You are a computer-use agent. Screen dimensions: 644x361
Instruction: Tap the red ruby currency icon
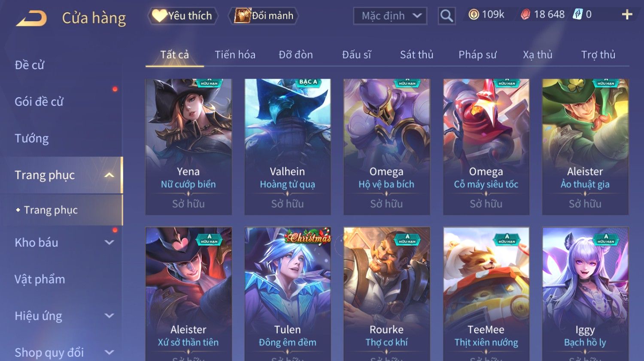[x=526, y=15]
